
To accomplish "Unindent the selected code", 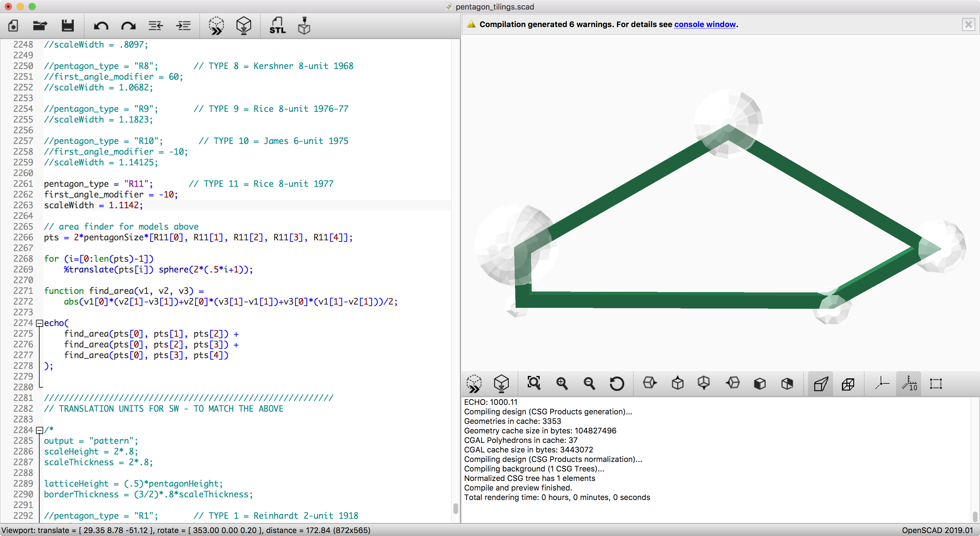I will point(156,26).
